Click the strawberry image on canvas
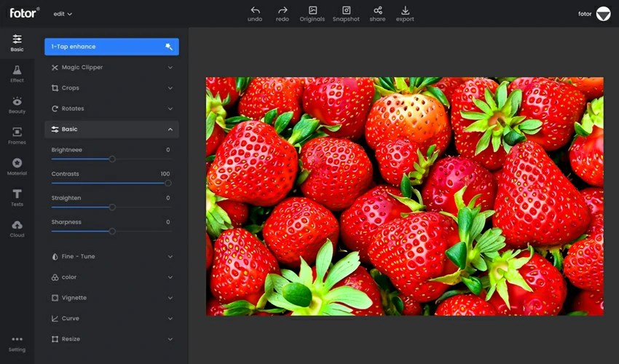This screenshot has width=619, height=364. [x=405, y=197]
